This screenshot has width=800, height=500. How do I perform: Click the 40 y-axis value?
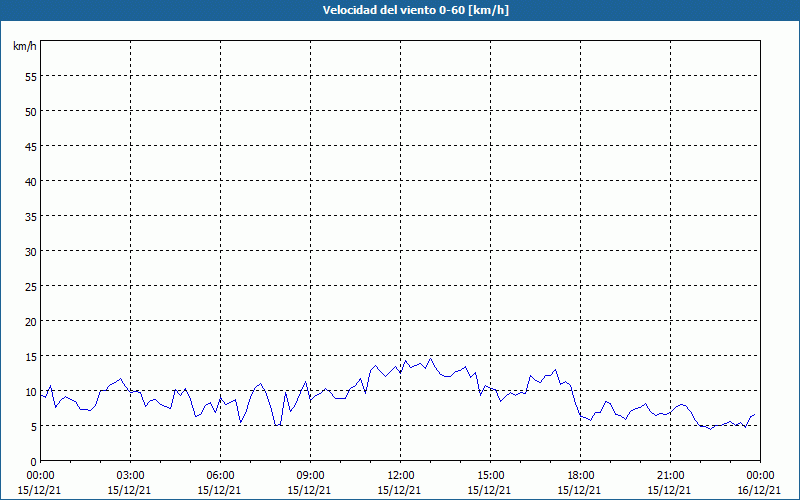click(x=31, y=182)
